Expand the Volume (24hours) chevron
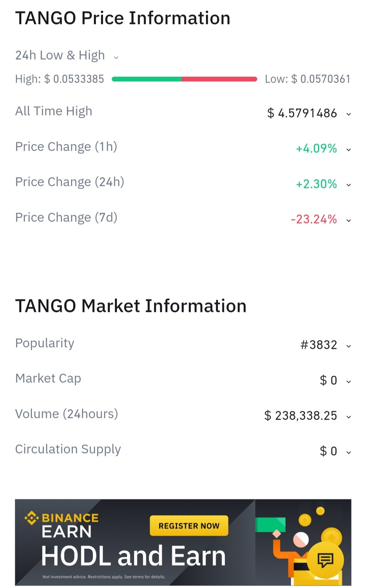This screenshot has height=588, width=366. coord(348,417)
